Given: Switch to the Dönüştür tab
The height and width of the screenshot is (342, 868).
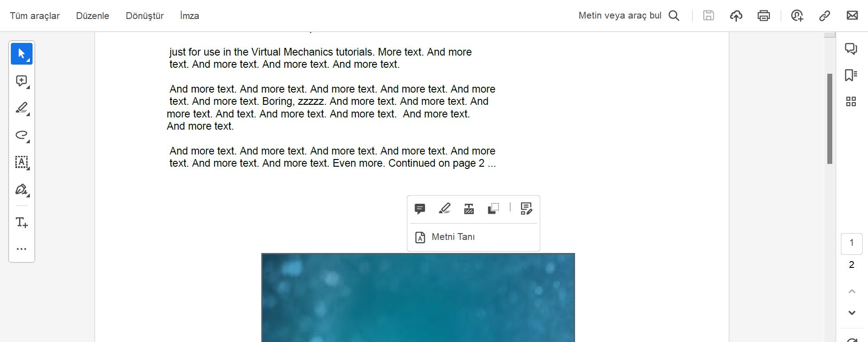Looking at the screenshot, I should pyautogui.click(x=145, y=16).
